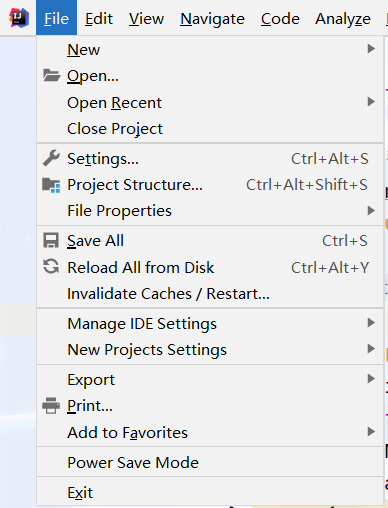Open the Edit menu
The height and width of the screenshot is (508, 388).
pos(99,18)
